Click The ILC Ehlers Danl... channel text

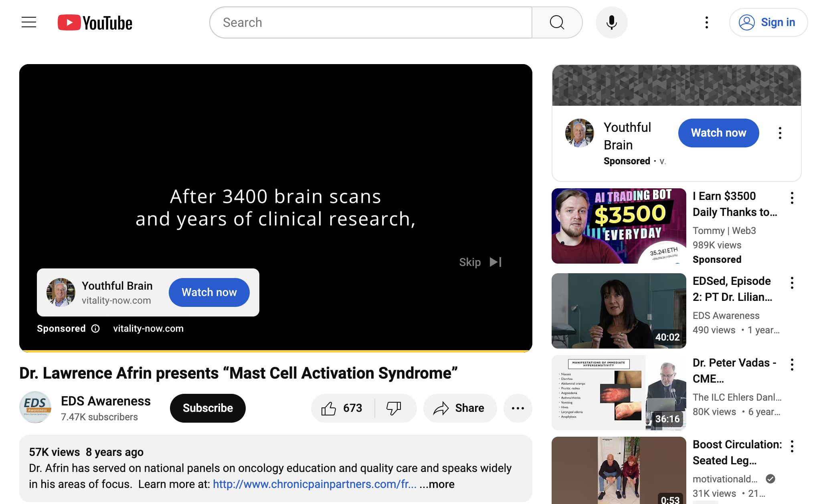[x=737, y=397]
